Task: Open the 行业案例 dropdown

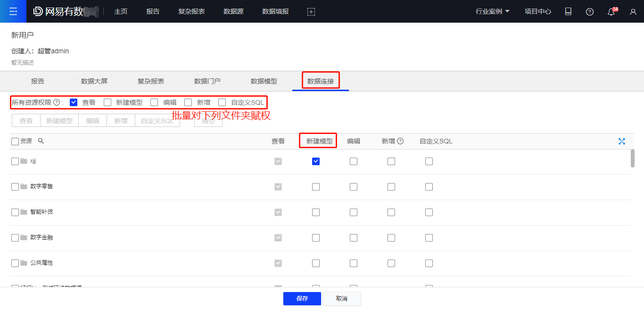Action: click(x=493, y=12)
